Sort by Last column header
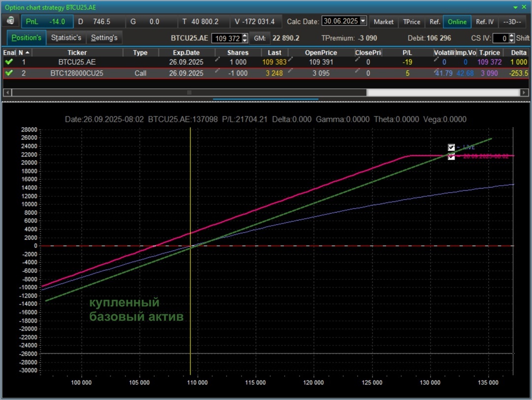The height and width of the screenshot is (400, 532). click(274, 53)
